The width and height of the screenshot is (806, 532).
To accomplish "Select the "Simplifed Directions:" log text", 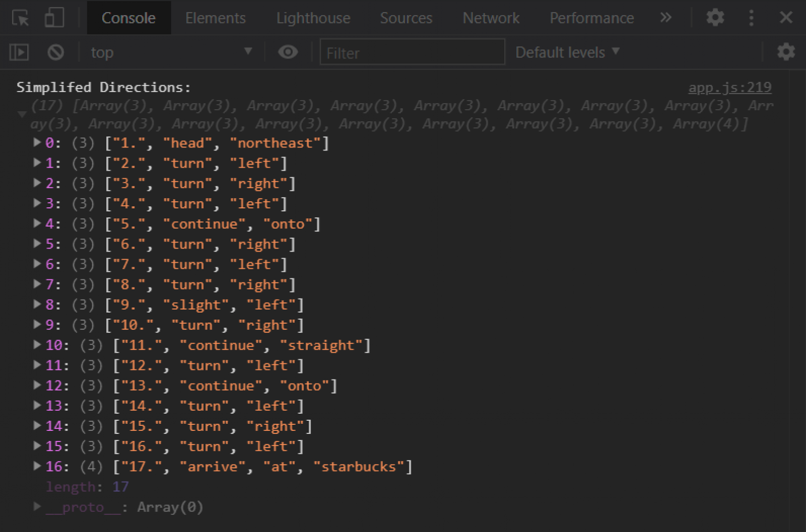I will coord(104,88).
